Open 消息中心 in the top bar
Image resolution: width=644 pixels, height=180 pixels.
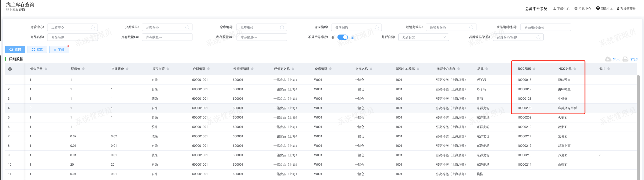(583, 9)
